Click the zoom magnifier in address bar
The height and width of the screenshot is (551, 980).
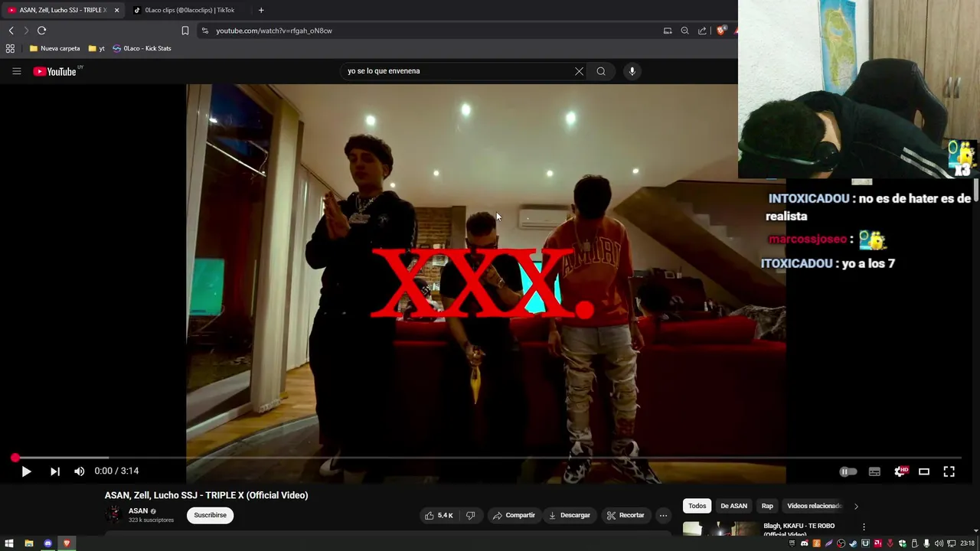(684, 31)
